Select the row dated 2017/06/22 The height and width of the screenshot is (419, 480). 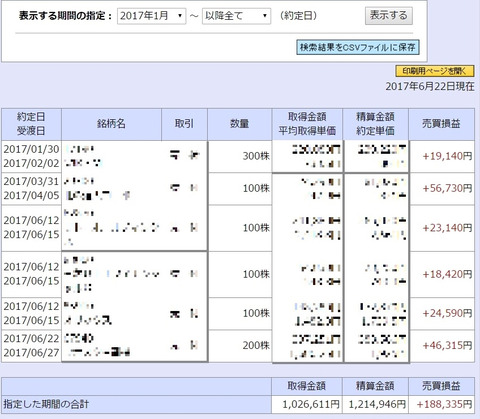tap(238, 346)
